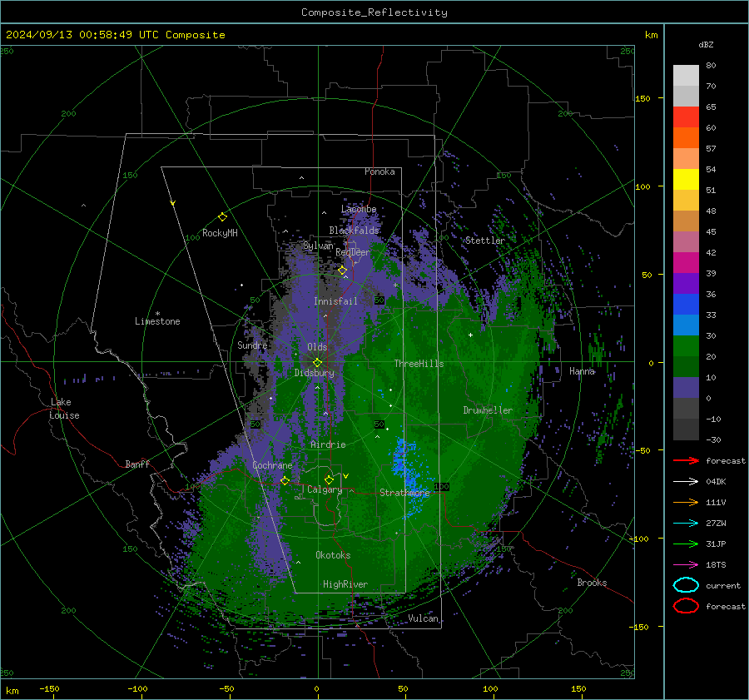This screenshot has width=749, height=700.
Task: Click the Cochrane city label
Action: tap(272, 465)
